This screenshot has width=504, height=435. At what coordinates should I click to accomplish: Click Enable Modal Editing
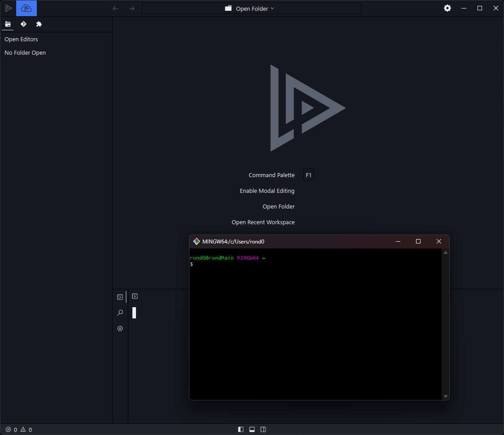coord(267,191)
